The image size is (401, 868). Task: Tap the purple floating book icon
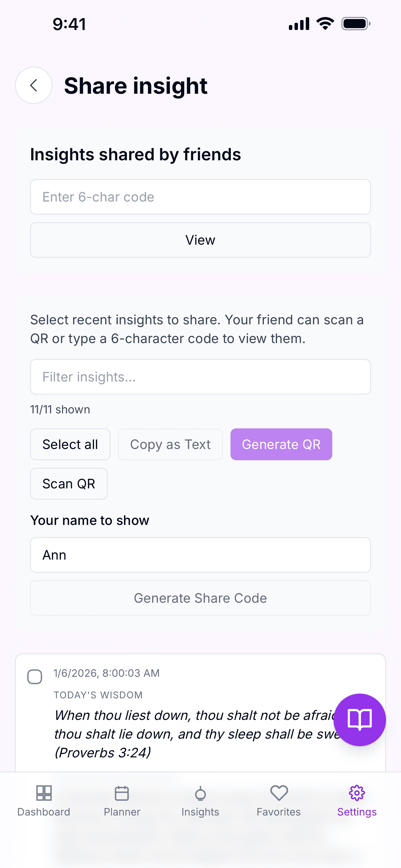pyautogui.click(x=359, y=720)
